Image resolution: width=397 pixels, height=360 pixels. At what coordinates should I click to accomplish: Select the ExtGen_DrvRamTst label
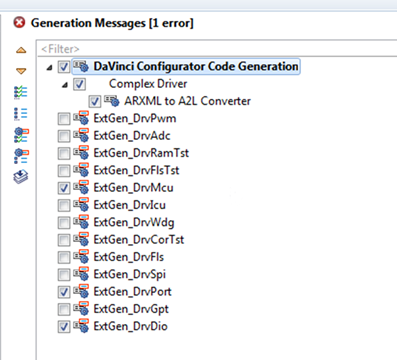click(141, 153)
